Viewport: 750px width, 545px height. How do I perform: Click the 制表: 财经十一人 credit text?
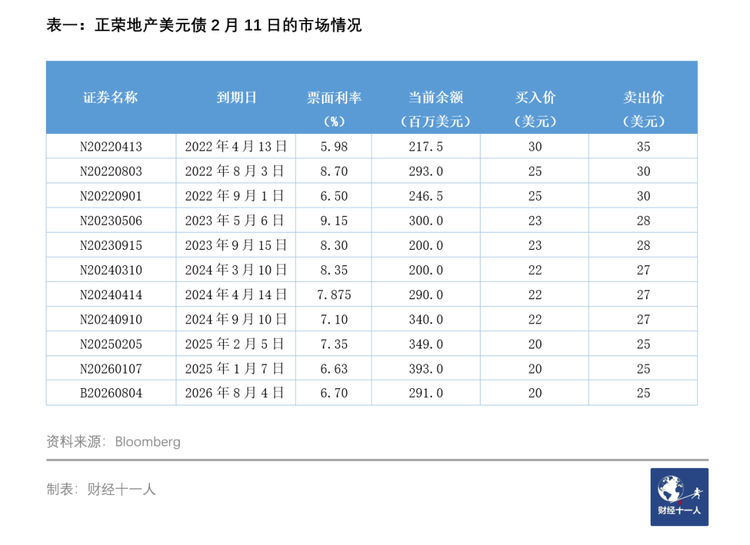point(101,489)
